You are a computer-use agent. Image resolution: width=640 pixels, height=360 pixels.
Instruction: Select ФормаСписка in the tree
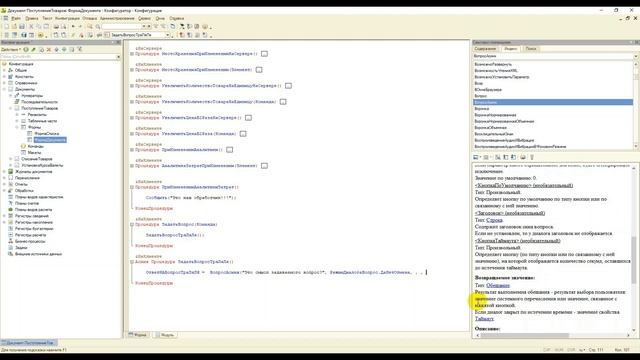(x=47, y=133)
